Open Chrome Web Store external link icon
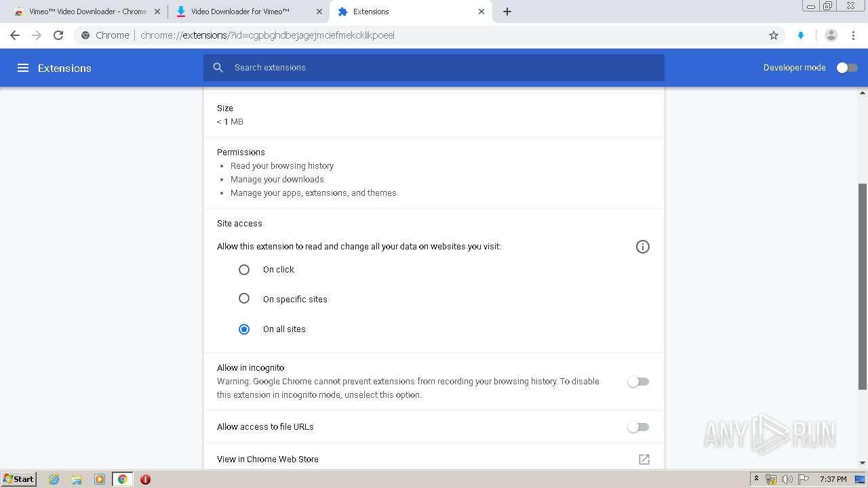Image resolution: width=868 pixels, height=488 pixels. pyautogui.click(x=644, y=460)
